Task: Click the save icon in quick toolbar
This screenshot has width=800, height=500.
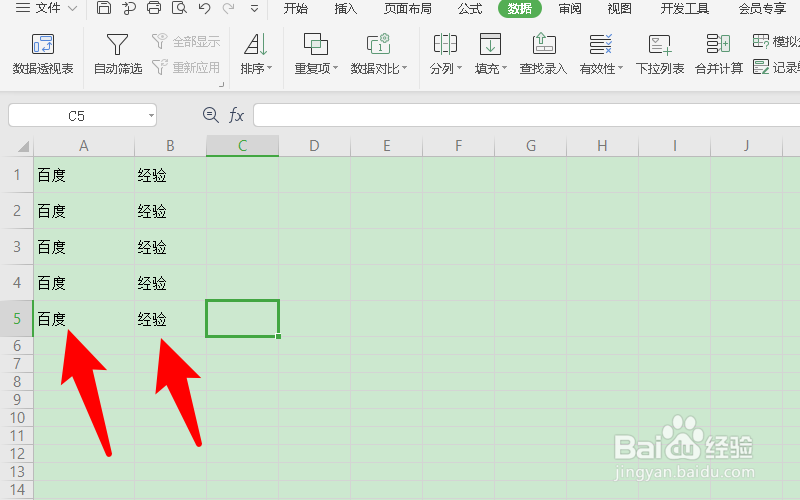Action: [x=104, y=8]
